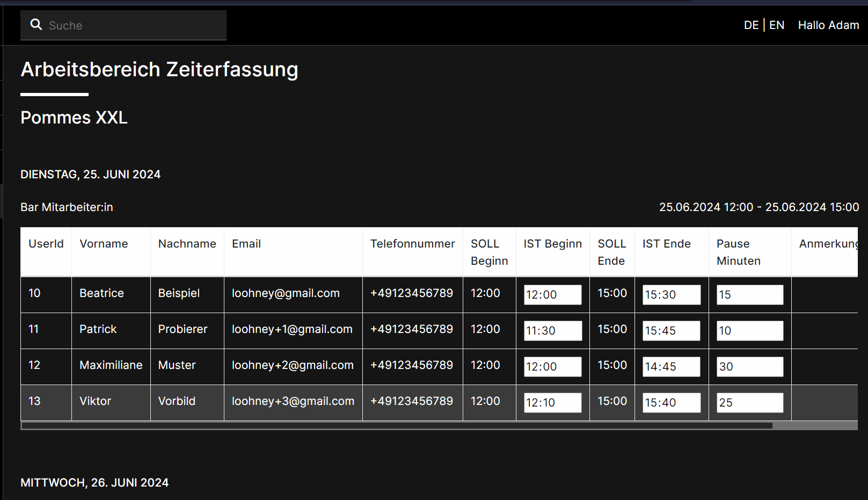Image resolution: width=868 pixels, height=500 pixels.
Task: Click the horizontal table scrollbar
Action: [397, 426]
